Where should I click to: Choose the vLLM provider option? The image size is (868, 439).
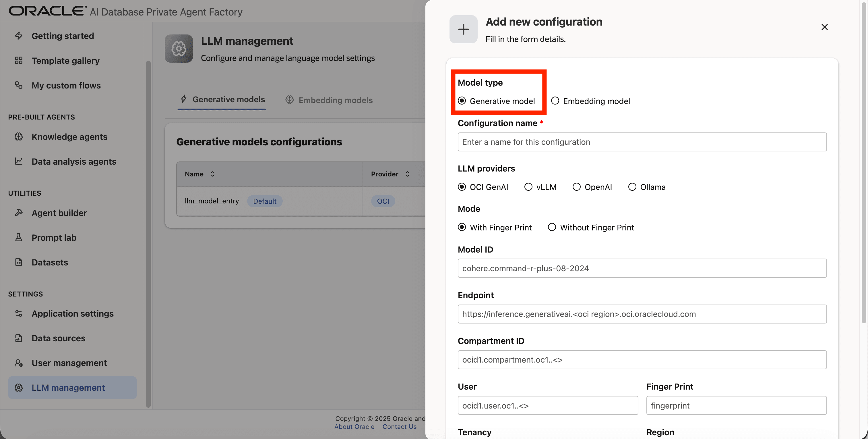(528, 187)
